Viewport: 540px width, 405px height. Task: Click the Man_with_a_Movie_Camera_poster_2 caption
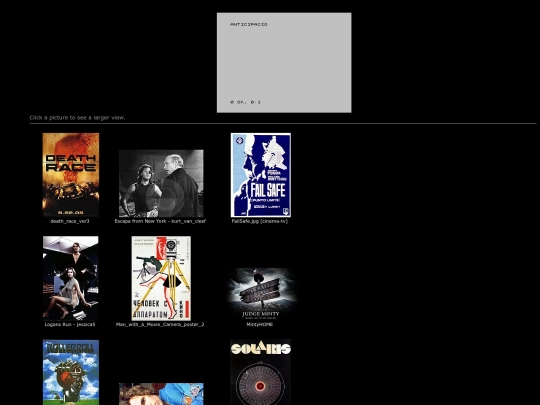tap(160, 324)
